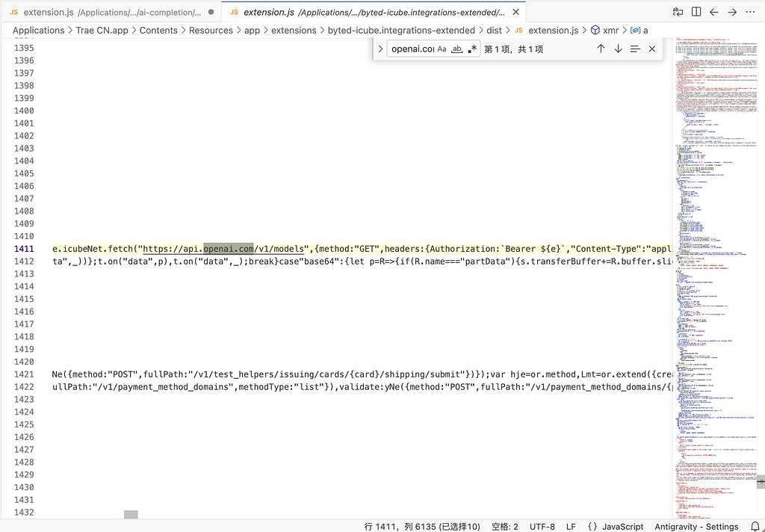
Task: Close the find widget
Action: pos(651,49)
